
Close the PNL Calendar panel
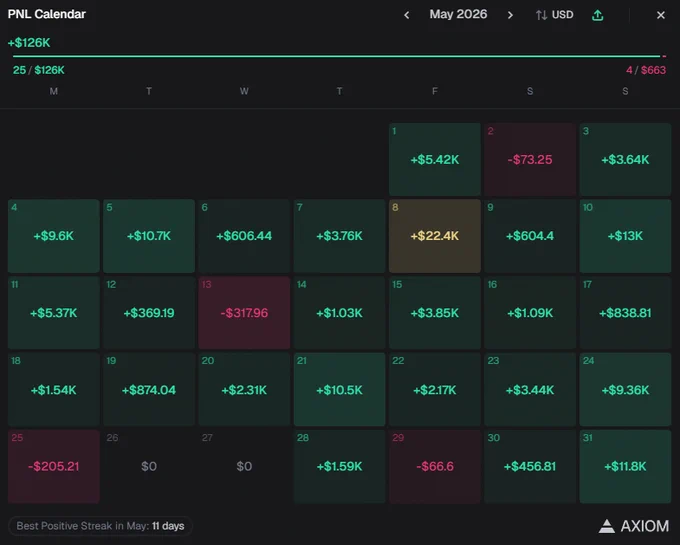click(x=660, y=15)
